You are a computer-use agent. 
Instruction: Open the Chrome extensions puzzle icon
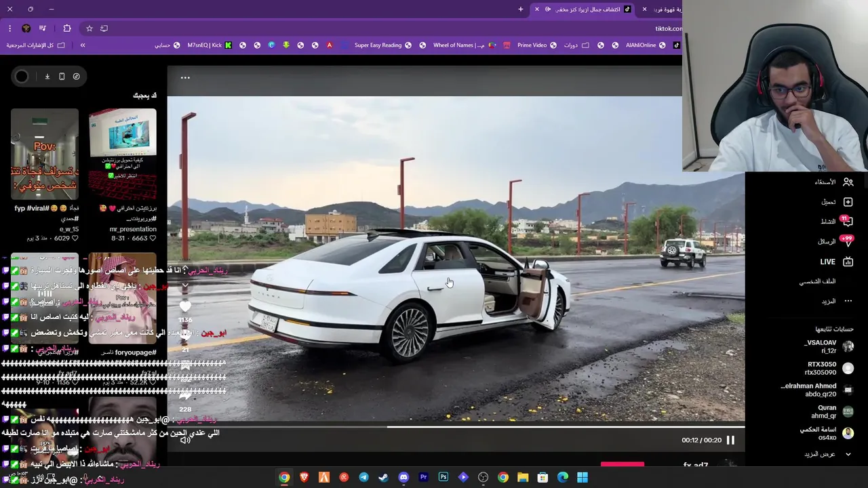pyautogui.click(x=66, y=28)
